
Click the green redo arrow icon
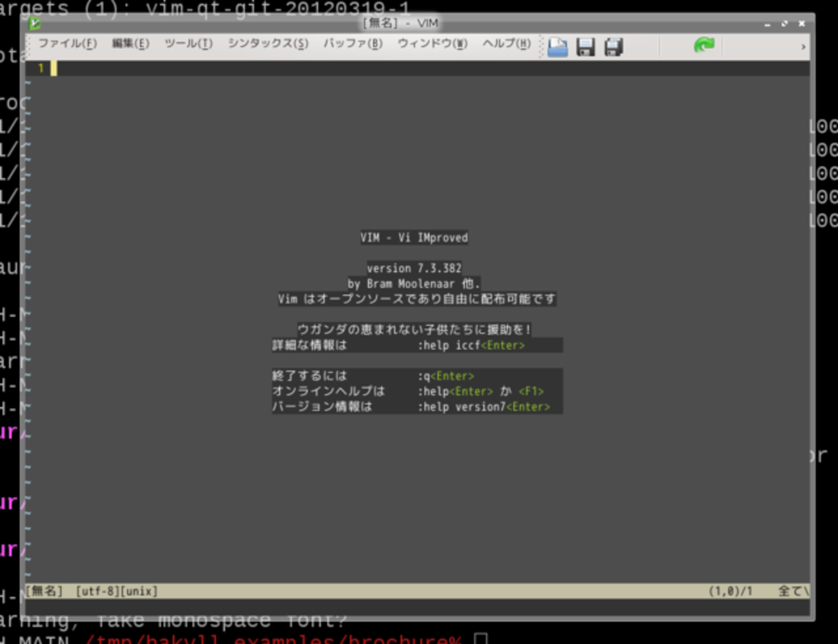[704, 45]
